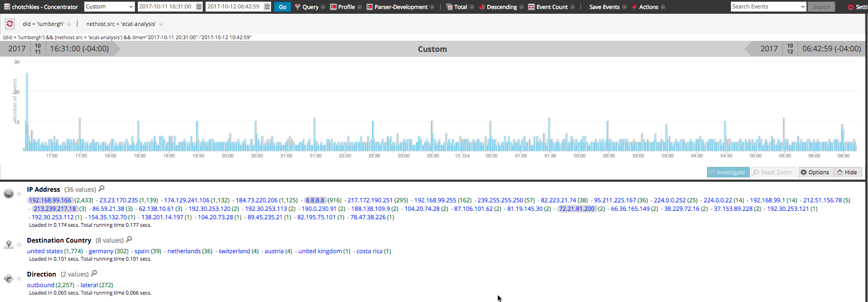Expand options for did = 'lumbergh' breadcrumb

click(69, 24)
